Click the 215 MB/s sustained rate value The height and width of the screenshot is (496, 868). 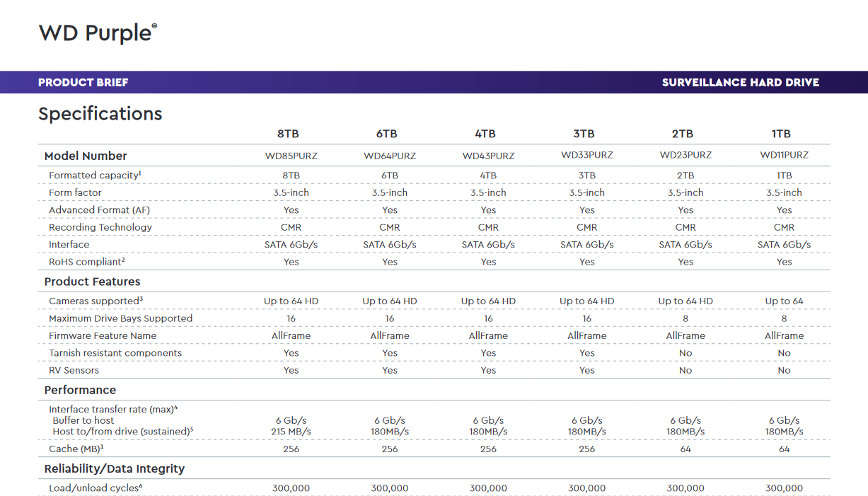pyautogui.click(x=291, y=432)
